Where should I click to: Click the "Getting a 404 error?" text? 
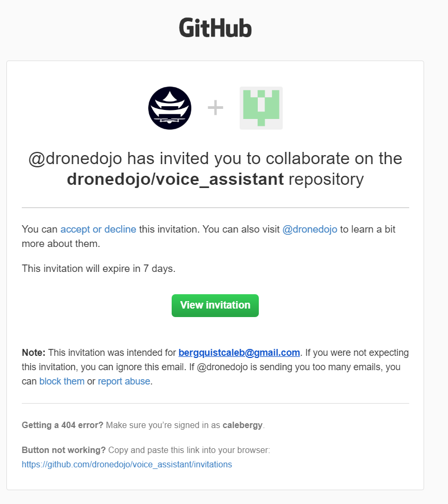62,425
